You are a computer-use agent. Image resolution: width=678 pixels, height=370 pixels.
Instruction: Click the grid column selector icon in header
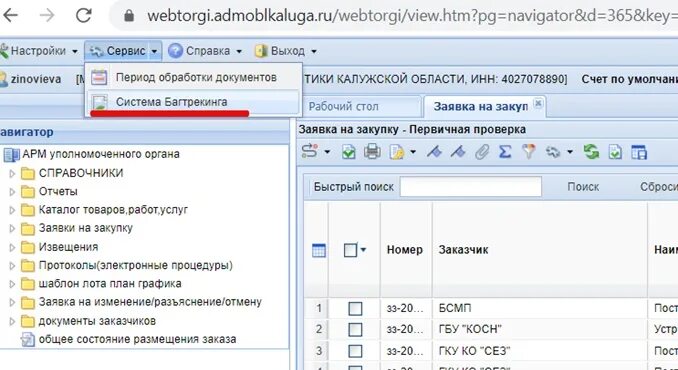point(319,250)
